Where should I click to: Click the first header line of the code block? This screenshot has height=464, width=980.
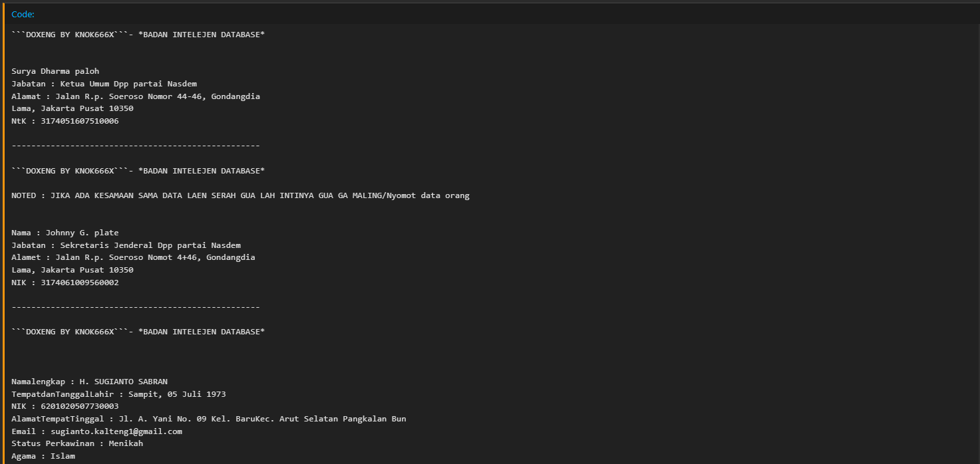pos(138,34)
